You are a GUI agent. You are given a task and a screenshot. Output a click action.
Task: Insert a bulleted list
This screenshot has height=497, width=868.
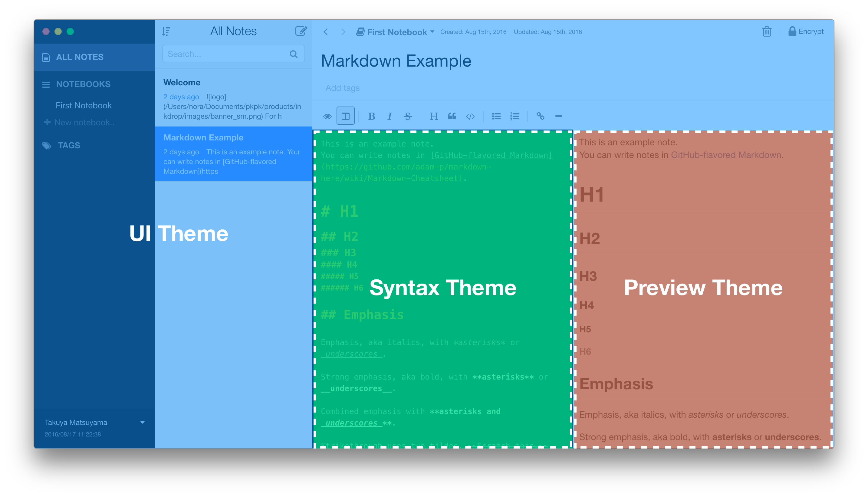click(x=496, y=116)
